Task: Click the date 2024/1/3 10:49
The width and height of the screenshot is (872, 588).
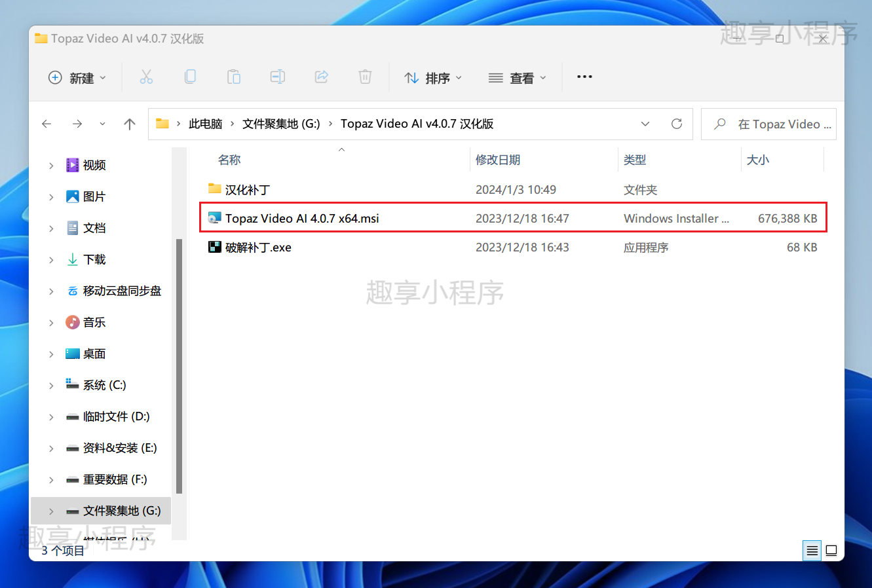Action: (x=516, y=190)
